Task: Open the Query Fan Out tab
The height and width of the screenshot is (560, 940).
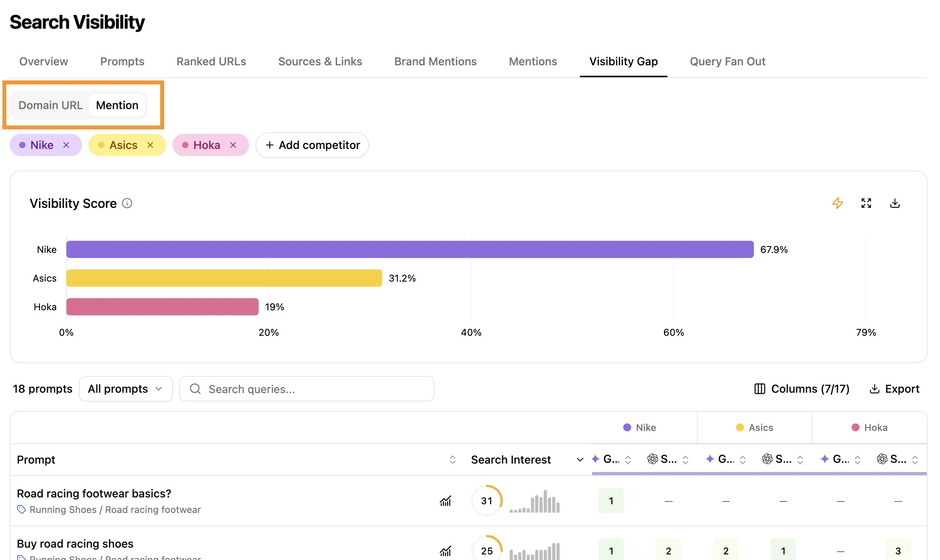Action: click(x=728, y=61)
